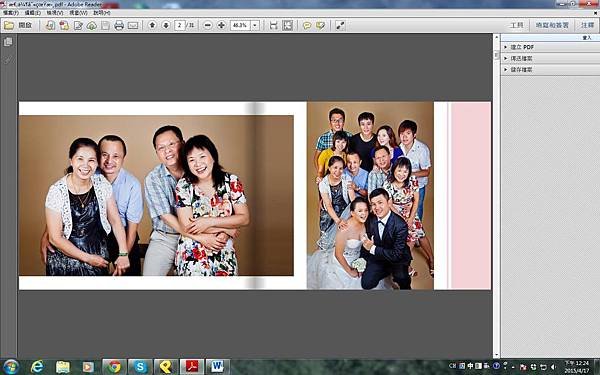Switch to Skype in taskbar
This screenshot has height=375, width=600.
point(140,367)
